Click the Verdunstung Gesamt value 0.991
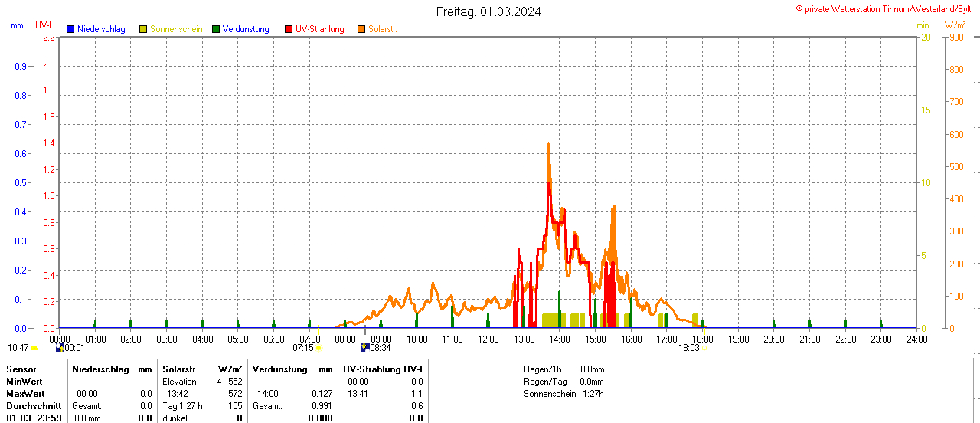 coord(322,406)
